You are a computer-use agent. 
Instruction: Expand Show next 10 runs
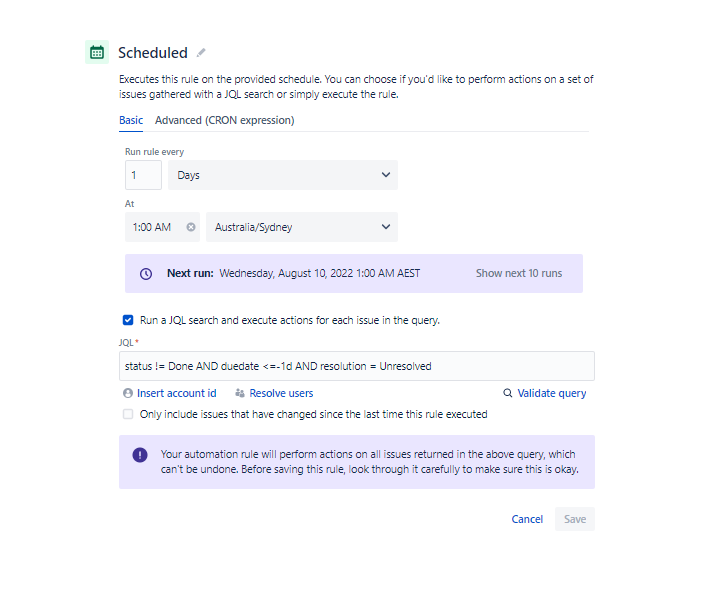point(518,273)
